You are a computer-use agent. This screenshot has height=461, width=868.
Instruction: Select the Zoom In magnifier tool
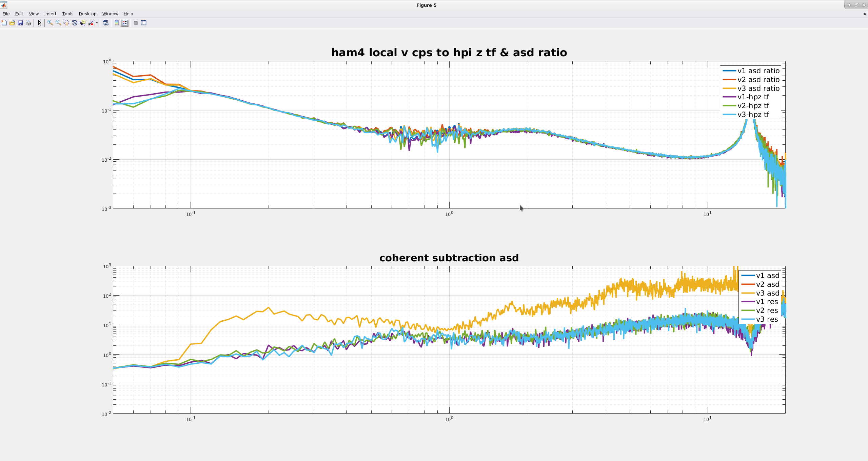pos(50,23)
